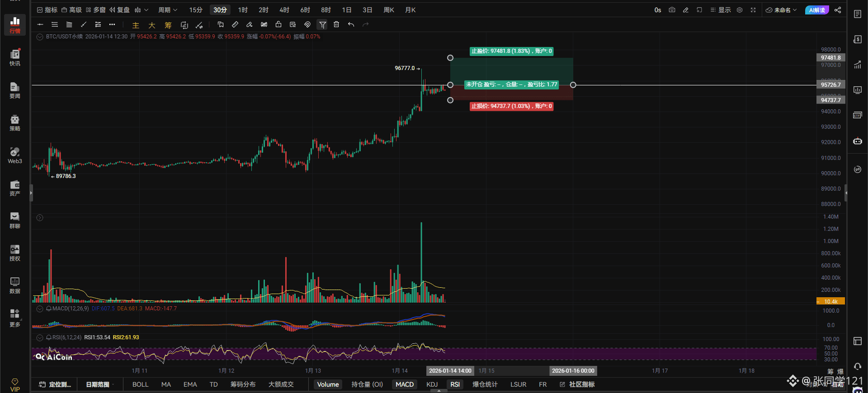Open the 日期范围 date range dropdown
The height and width of the screenshot is (393, 868).
tap(99, 384)
